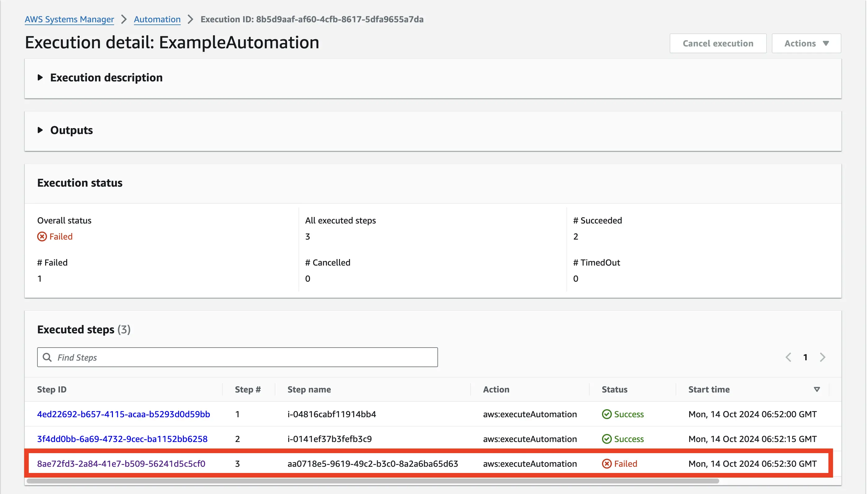Open the failed step 8ae72fd3 link
Screen dimensions: 868x494
point(121,463)
